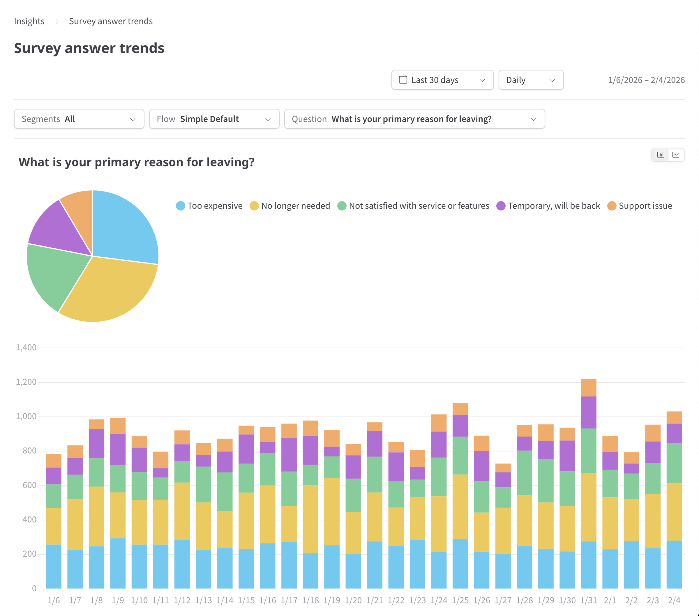Viewport: 699px width, 616px height.
Task: Switch to line chart view icon
Action: tap(675, 155)
